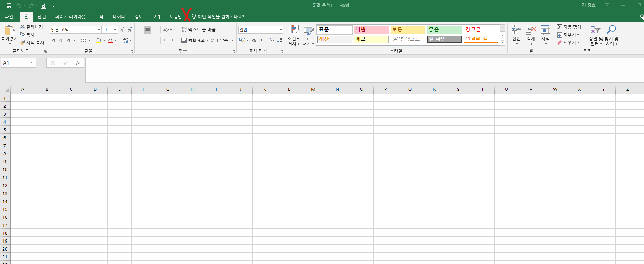Toggle center horizontal alignment
The width and height of the screenshot is (644, 264).
click(148, 40)
